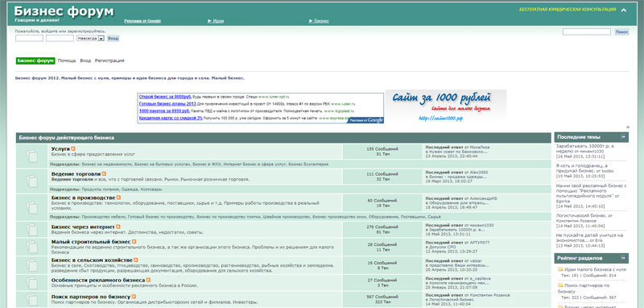Viewport: 644px width, 308px height.
Task: Open the ad link Открой бизнес за 9000руб
Action: [x=165, y=97]
